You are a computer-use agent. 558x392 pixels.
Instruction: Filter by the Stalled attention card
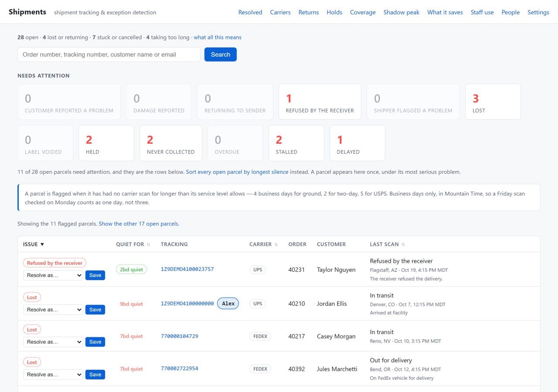coord(296,143)
